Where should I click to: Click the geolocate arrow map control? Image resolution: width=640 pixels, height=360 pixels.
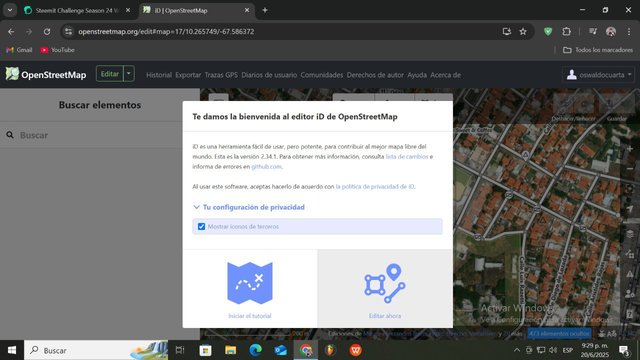pyautogui.click(x=630, y=209)
